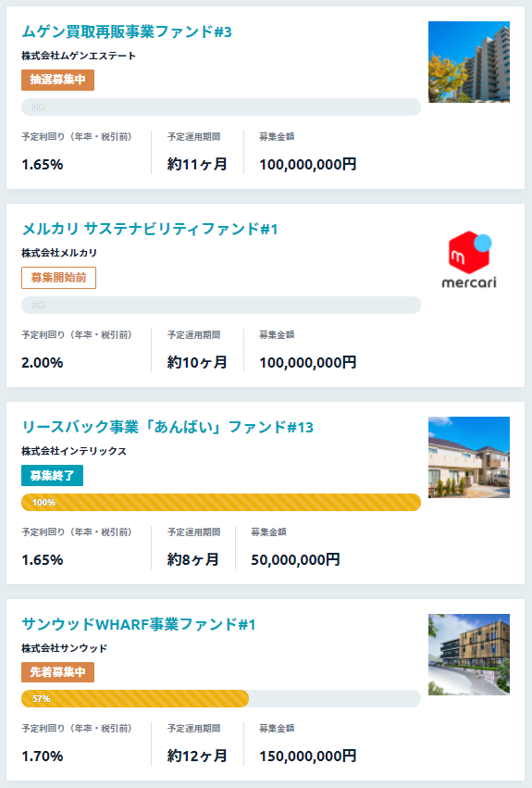This screenshot has width=532, height=788.
Task: Click the 150,000,000円 amount
Action: click(308, 756)
